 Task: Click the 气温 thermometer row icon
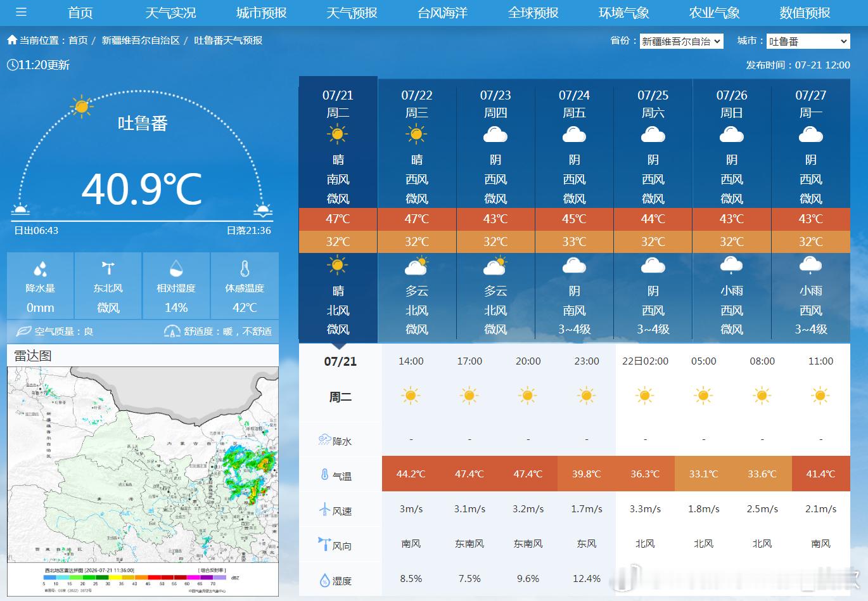tap(325, 474)
